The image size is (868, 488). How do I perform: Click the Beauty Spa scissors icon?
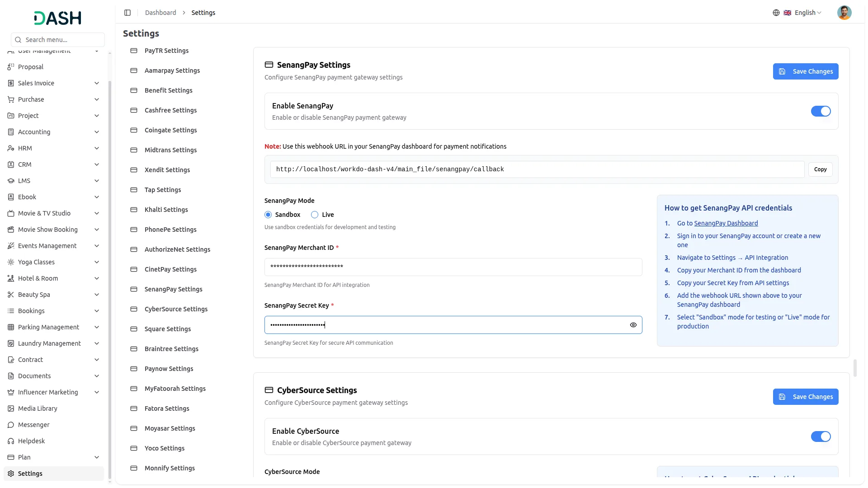point(11,295)
